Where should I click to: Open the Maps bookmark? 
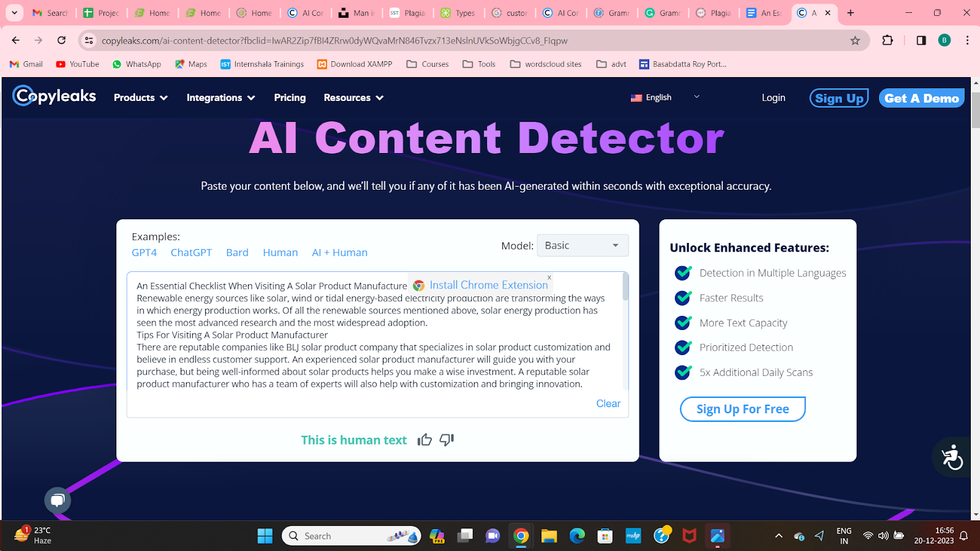191,64
